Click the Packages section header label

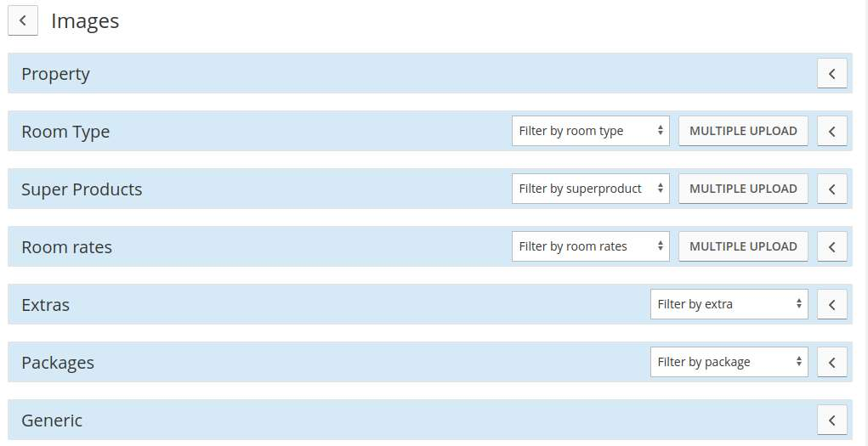(58, 363)
